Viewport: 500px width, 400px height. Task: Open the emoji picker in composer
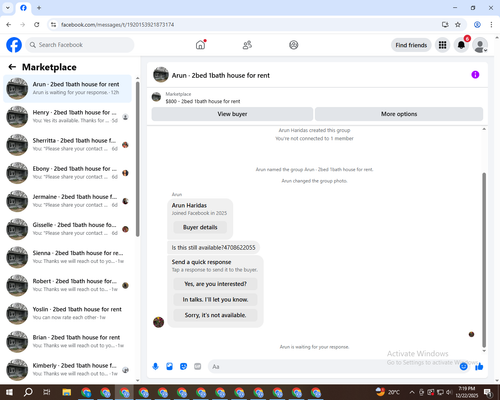point(463,367)
